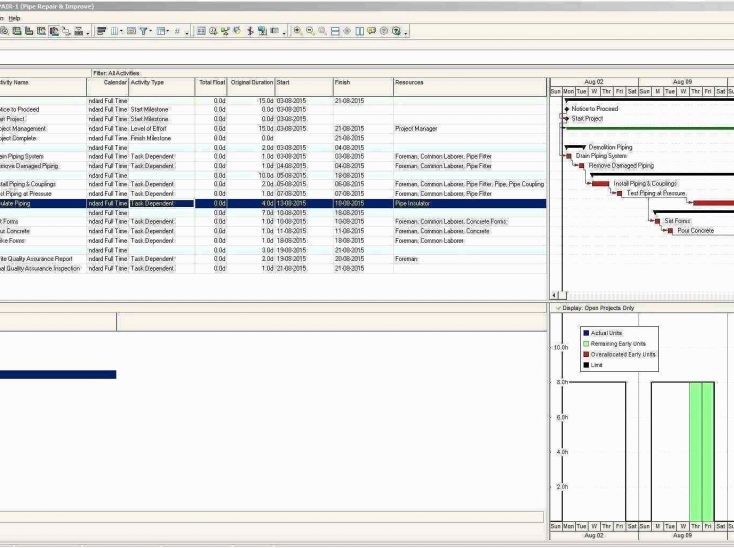This screenshot has width=734, height=548.
Task: Open dropdown arrow beside the Columns icon
Action: (x=122, y=32)
